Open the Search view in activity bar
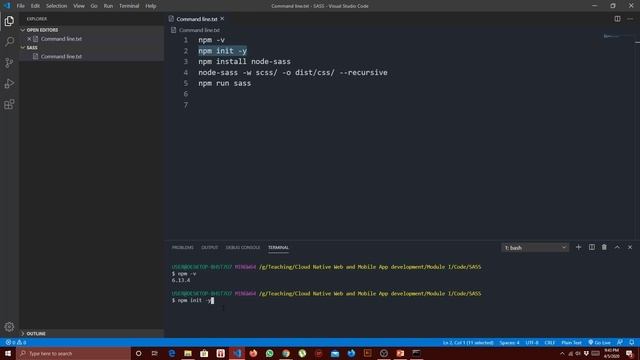 pyautogui.click(x=9, y=42)
